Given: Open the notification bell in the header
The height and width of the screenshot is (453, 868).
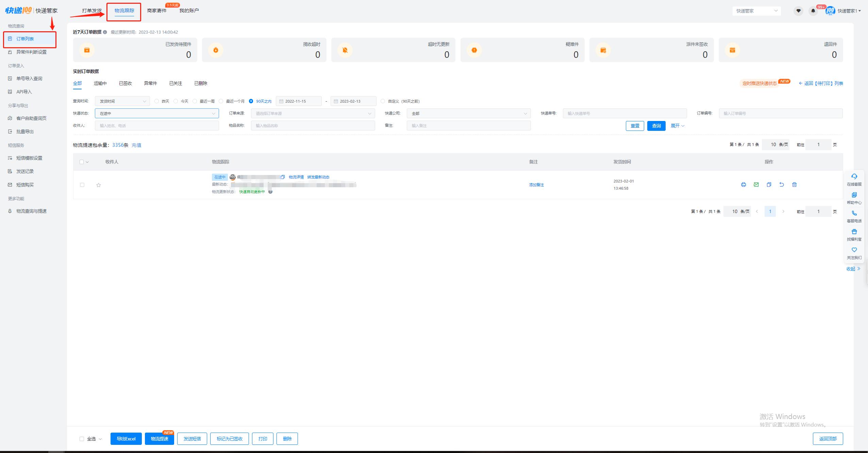Looking at the screenshot, I should pos(813,11).
